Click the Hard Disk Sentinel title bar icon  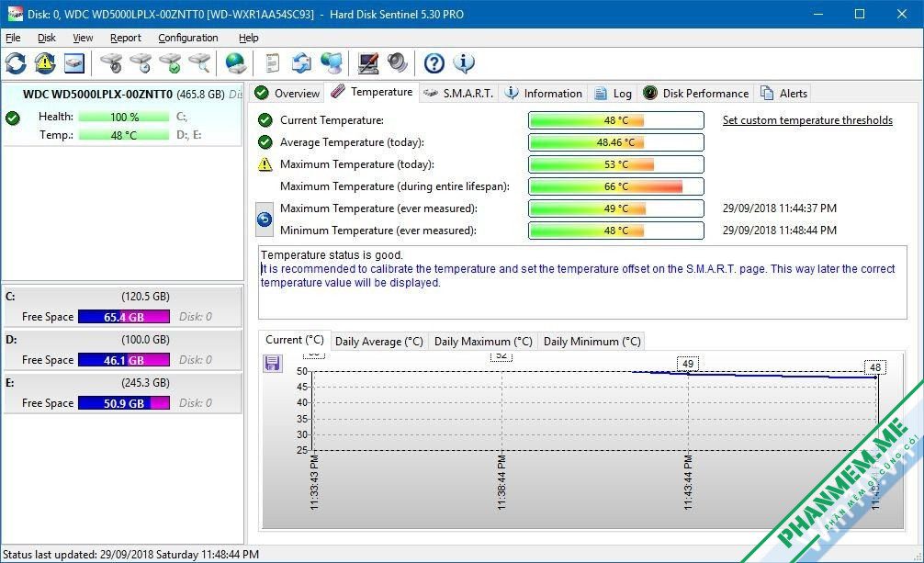14,14
